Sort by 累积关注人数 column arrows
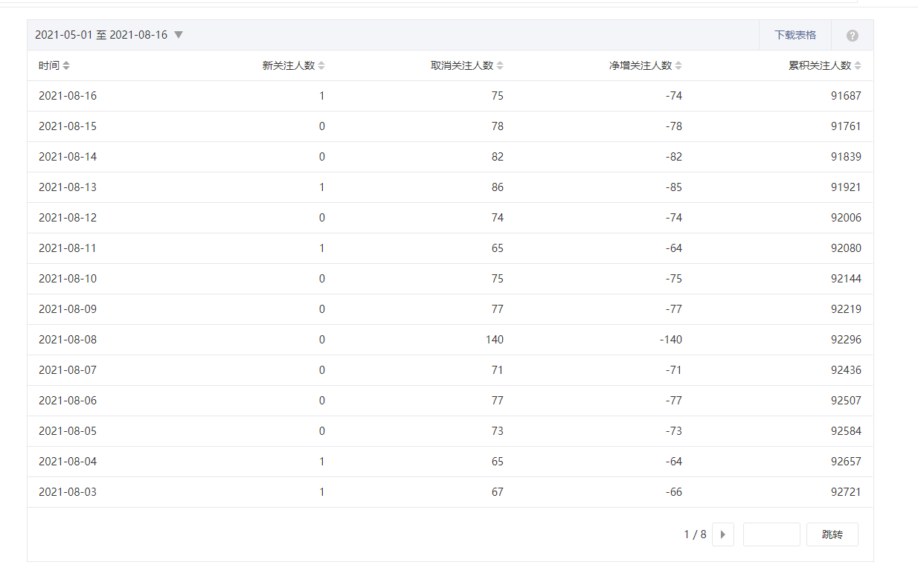918x588 pixels. point(858,65)
